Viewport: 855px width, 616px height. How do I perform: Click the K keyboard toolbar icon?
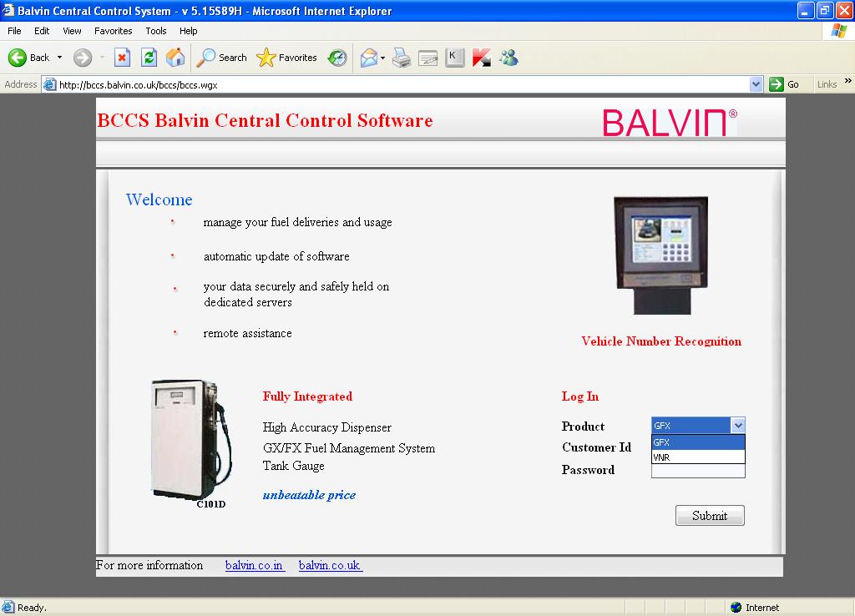454,58
